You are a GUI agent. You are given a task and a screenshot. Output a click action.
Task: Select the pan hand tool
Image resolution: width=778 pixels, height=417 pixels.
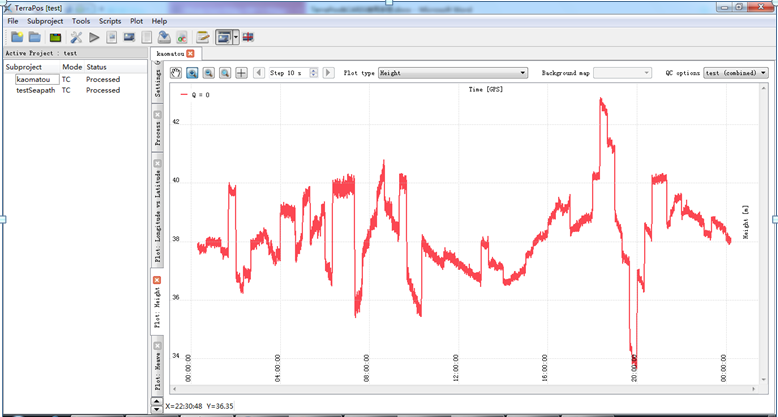pos(176,73)
